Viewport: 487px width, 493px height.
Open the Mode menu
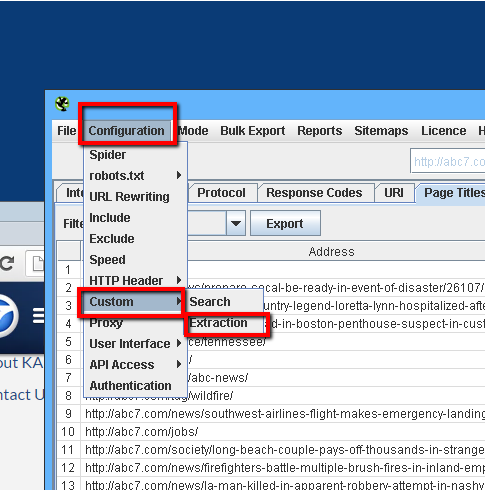click(193, 131)
